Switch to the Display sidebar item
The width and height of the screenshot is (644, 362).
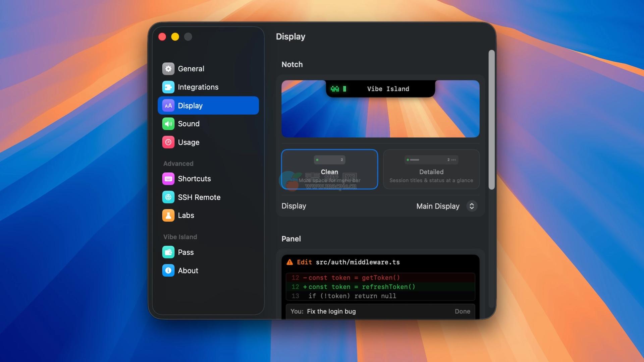208,106
